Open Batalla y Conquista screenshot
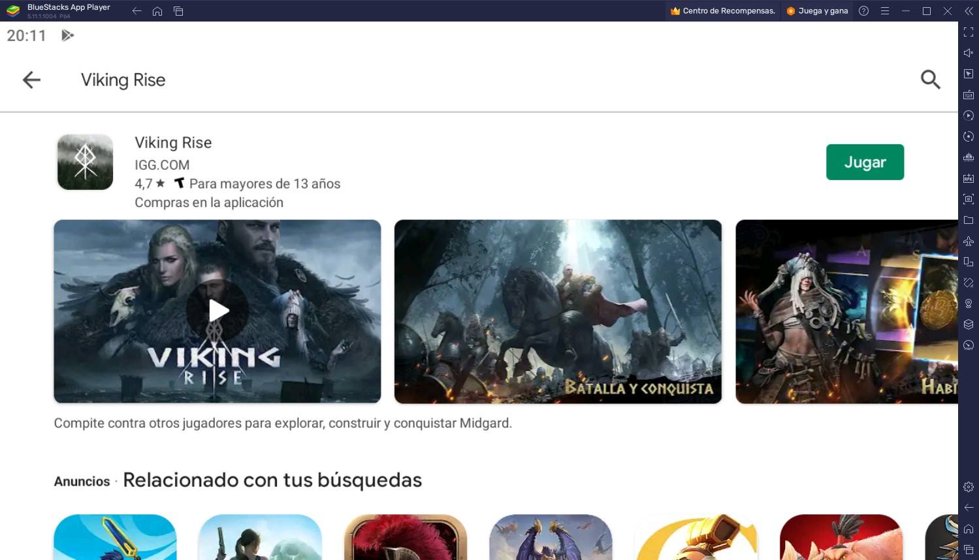The width and height of the screenshot is (979, 560). 558,311
